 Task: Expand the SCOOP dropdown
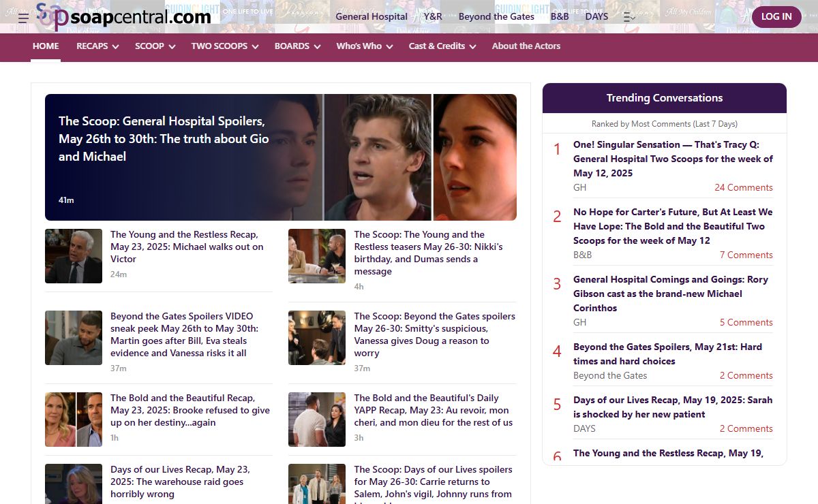pyautogui.click(x=155, y=46)
